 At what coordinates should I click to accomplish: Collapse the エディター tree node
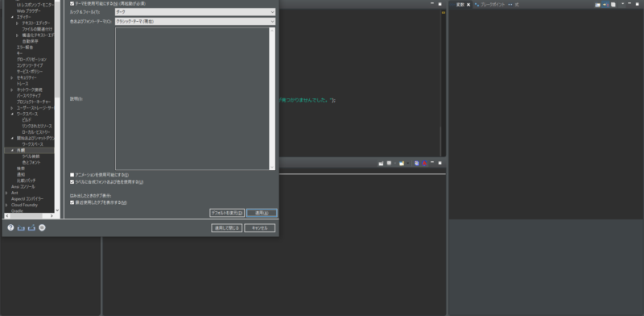click(x=12, y=17)
